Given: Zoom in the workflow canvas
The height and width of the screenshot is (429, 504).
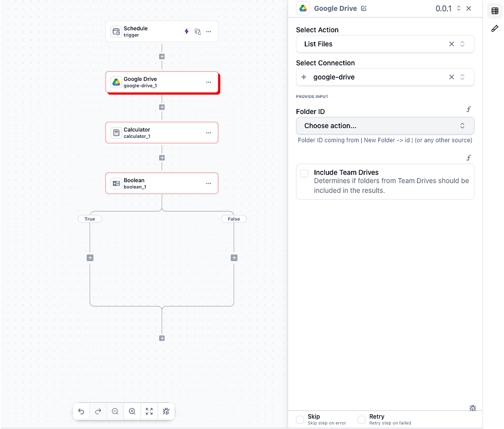Looking at the screenshot, I should point(132,411).
